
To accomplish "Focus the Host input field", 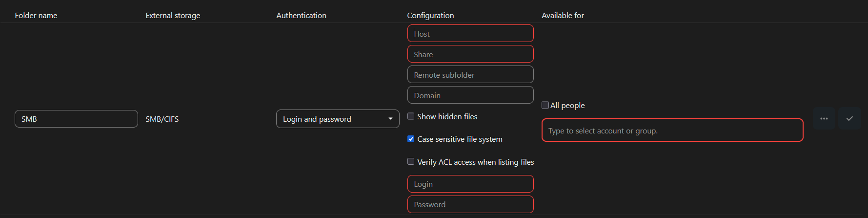I will click(470, 34).
